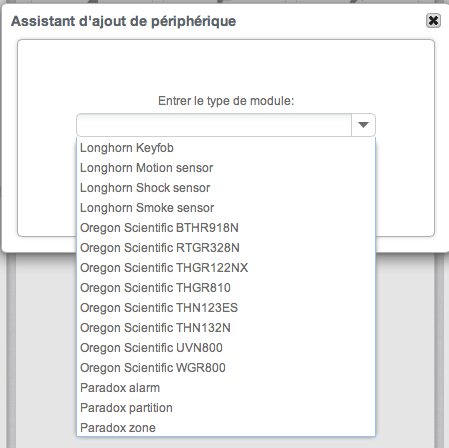Select Oregon Scientific RTGR328N
This screenshot has height=448, width=449.
point(226,248)
